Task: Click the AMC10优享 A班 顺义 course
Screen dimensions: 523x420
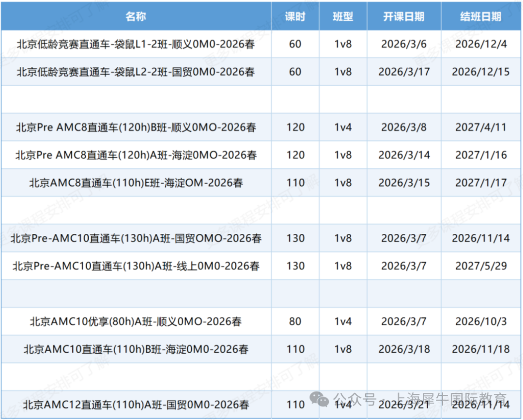Action: pos(136,321)
